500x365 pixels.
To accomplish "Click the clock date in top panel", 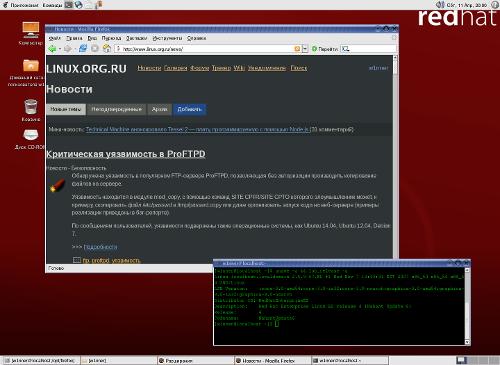I will point(467,5).
